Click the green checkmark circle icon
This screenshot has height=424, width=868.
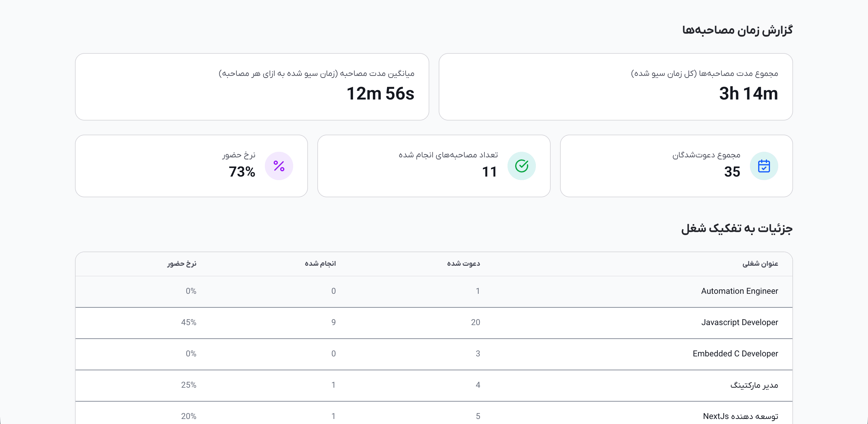point(521,166)
